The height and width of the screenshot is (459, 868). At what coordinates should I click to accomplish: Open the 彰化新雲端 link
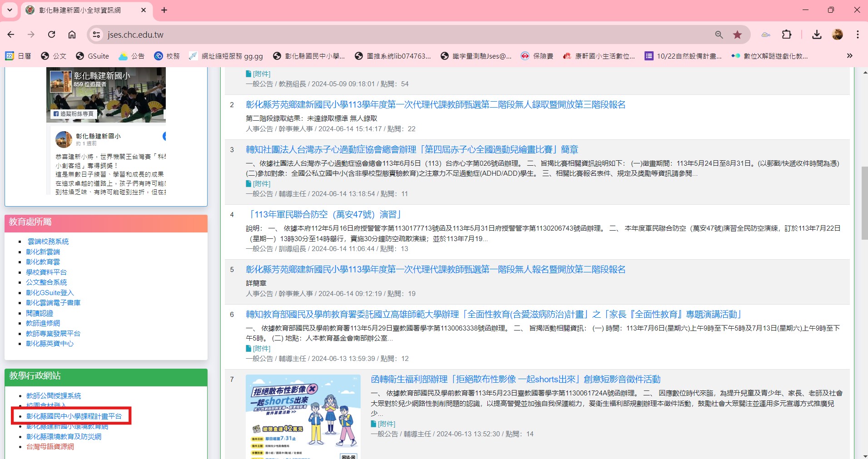[x=43, y=252]
